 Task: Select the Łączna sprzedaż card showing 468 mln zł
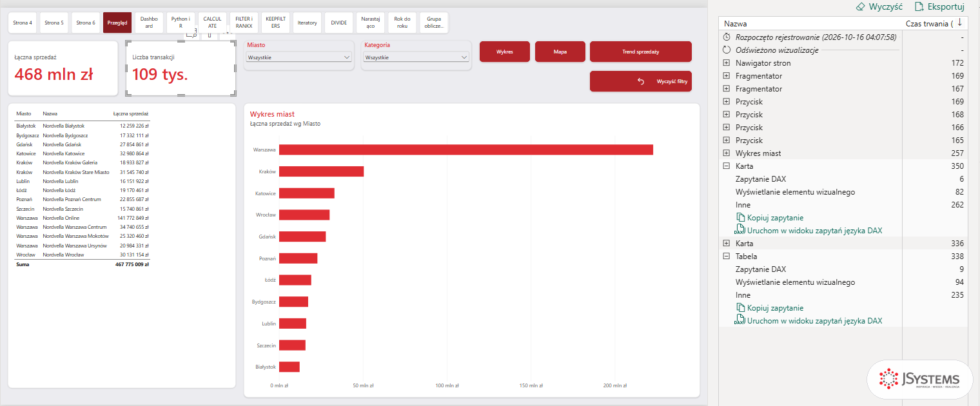[x=63, y=68]
